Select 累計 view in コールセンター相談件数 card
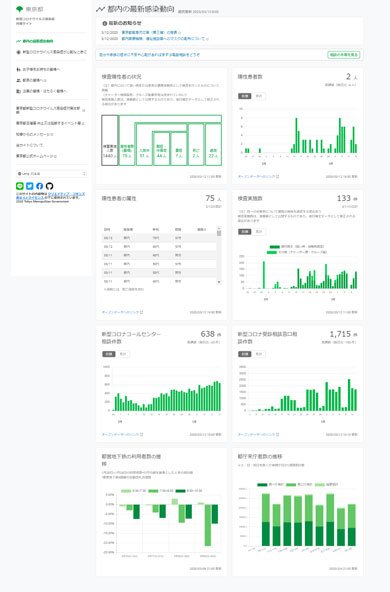The width and height of the screenshot is (390, 592). (123, 354)
